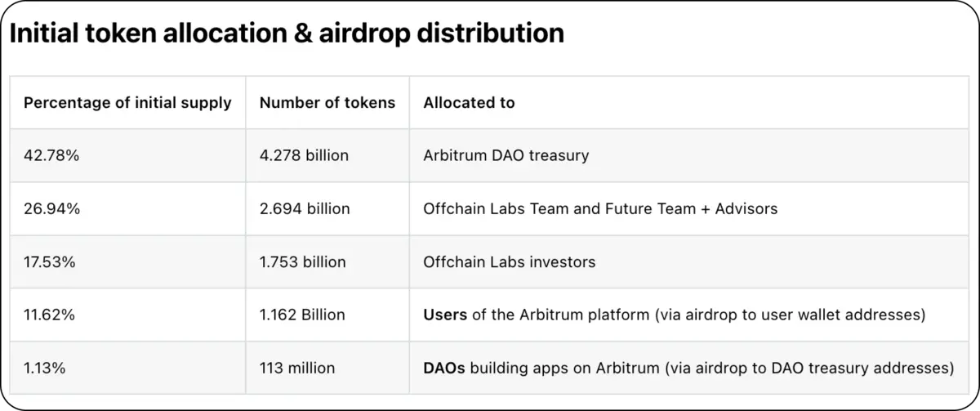The width and height of the screenshot is (980, 411).
Task: Click the bold 'Users' word
Action: [x=444, y=315]
